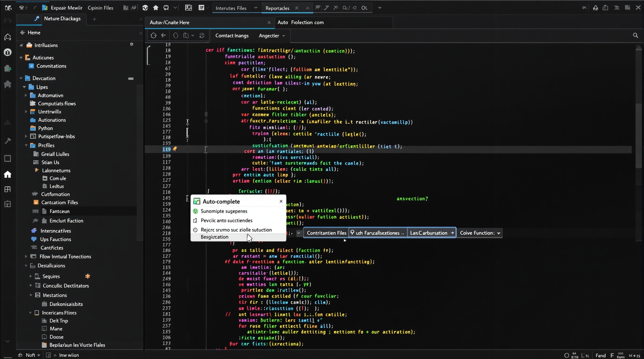Image resolution: width=644 pixels, height=359 pixels.
Task: Open the search magnifier in the editor toolbar
Action: coord(635,36)
